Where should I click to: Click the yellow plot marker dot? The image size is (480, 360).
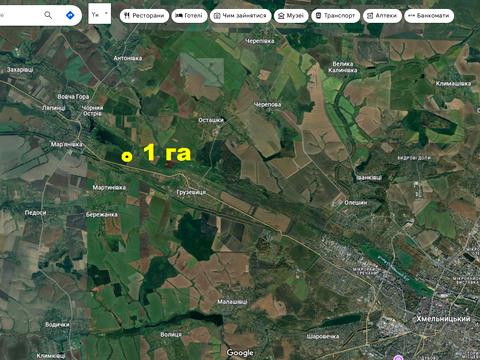pyautogui.click(x=127, y=157)
